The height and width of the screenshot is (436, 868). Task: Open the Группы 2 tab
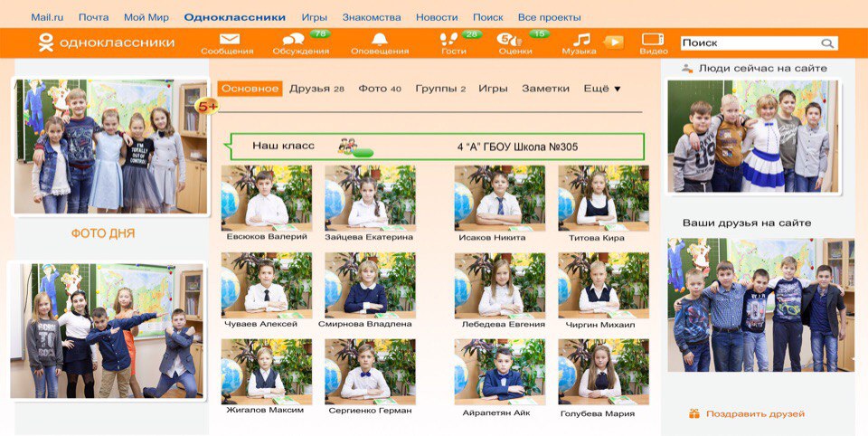click(440, 89)
